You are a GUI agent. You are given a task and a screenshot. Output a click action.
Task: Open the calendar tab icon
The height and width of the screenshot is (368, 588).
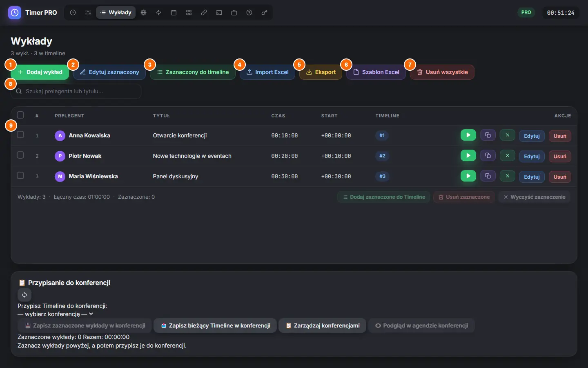174,13
